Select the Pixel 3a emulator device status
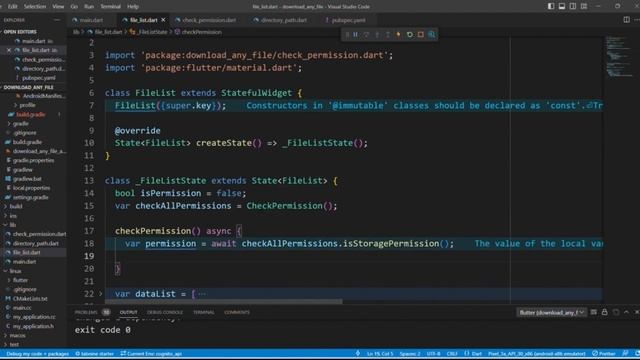 tap(537, 353)
